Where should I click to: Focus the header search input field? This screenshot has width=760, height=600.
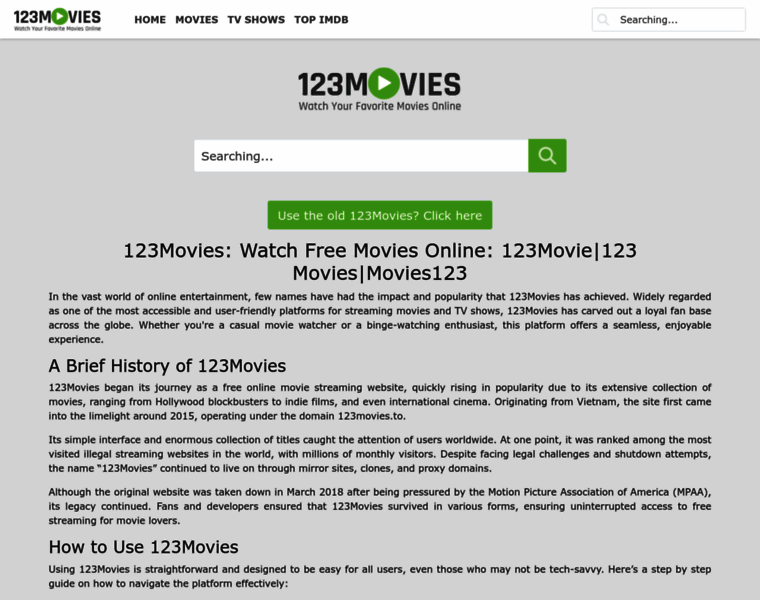click(669, 19)
